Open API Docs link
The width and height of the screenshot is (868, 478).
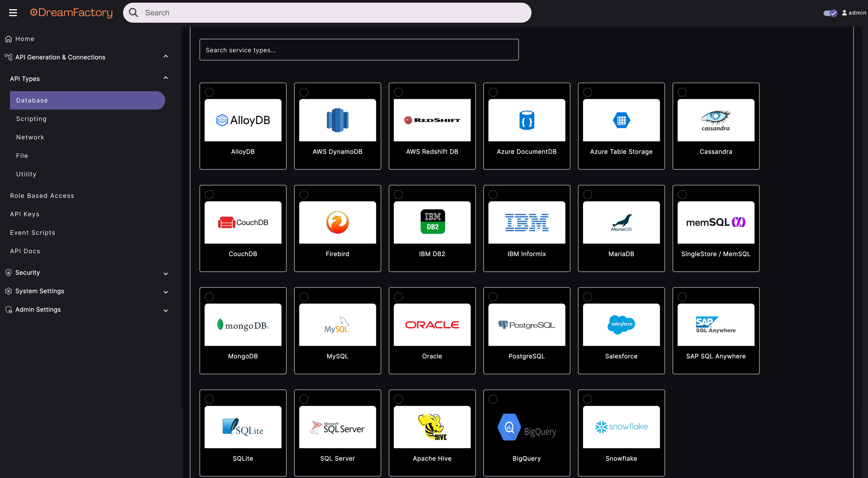(25, 251)
